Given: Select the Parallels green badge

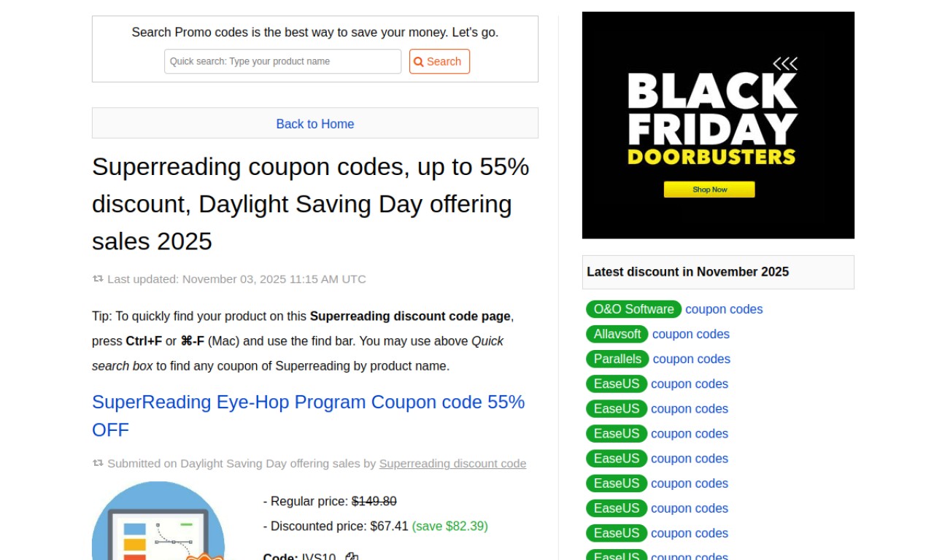Looking at the screenshot, I should [617, 359].
